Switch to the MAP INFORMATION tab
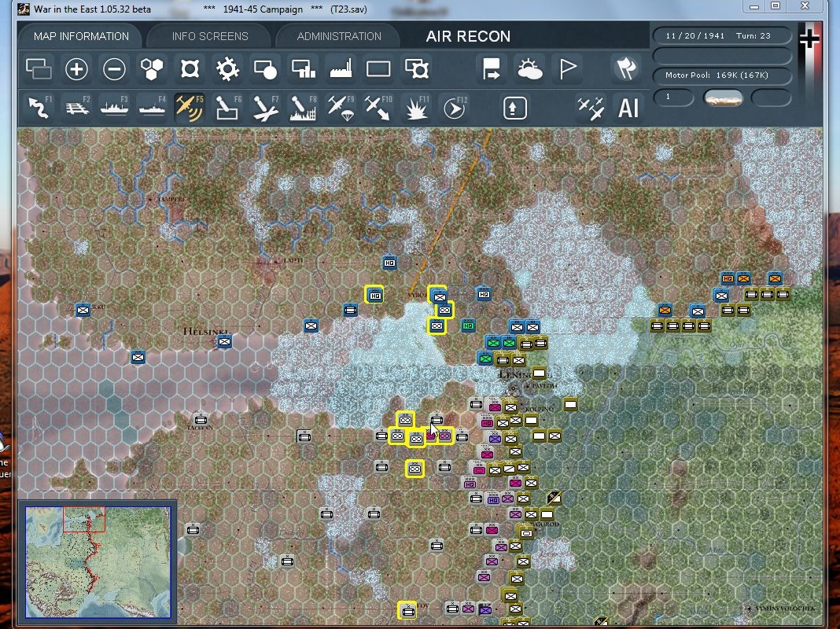Viewport: 840px width, 629px height. point(81,36)
